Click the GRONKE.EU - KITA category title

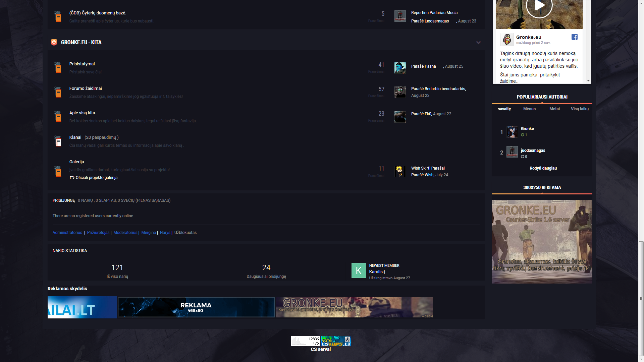point(81,42)
